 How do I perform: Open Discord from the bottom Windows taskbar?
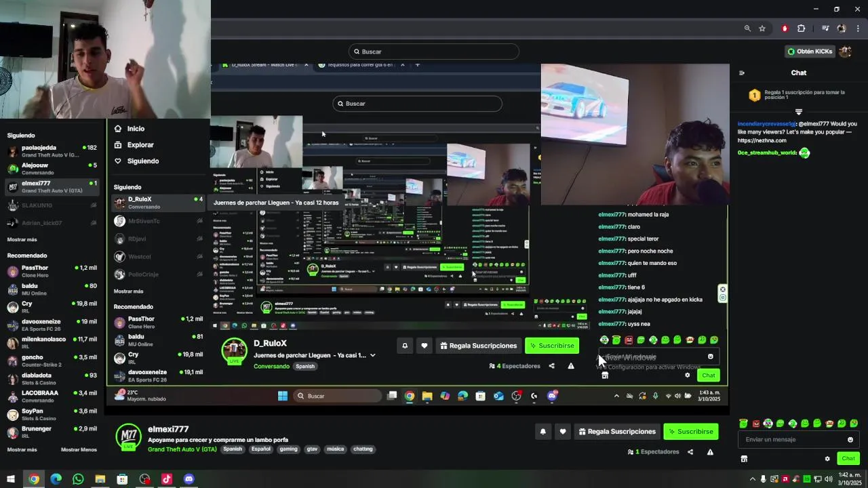[x=189, y=479]
